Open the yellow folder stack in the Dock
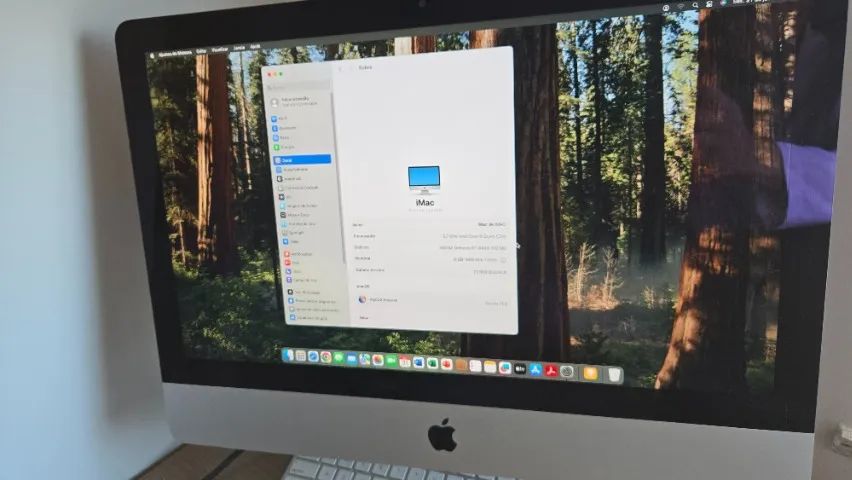 pyautogui.click(x=590, y=373)
